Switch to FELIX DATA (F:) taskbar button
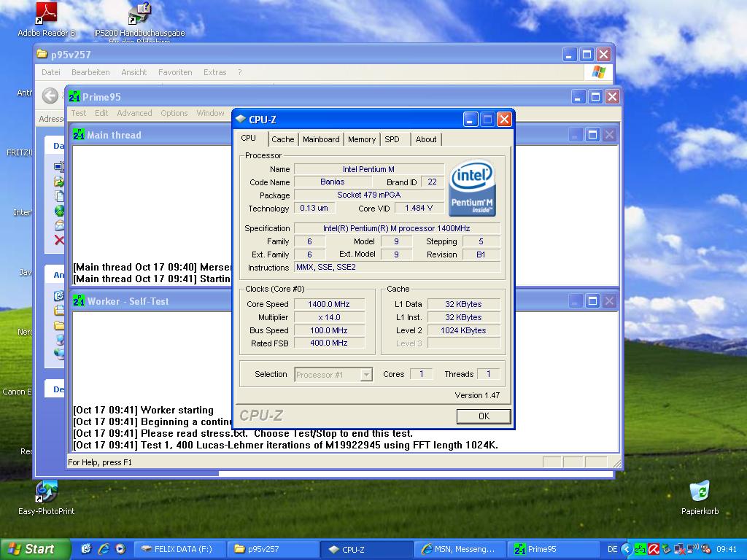This screenshot has height=560, width=747. pos(179,549)
